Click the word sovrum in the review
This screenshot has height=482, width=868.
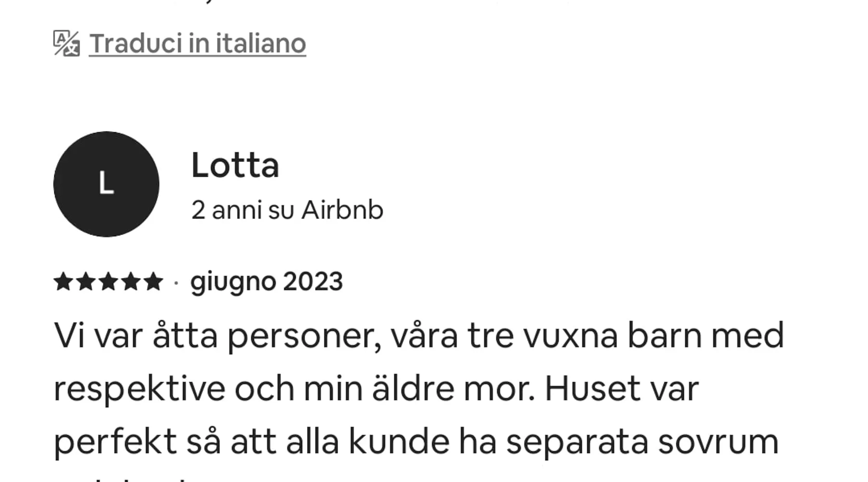[x=718, y=442]
